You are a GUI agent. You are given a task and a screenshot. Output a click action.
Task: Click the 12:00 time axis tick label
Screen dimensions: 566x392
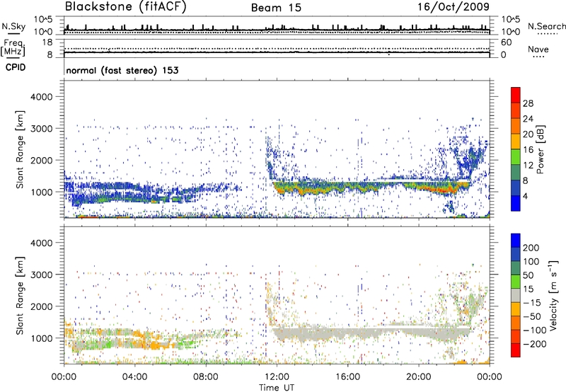277,377
